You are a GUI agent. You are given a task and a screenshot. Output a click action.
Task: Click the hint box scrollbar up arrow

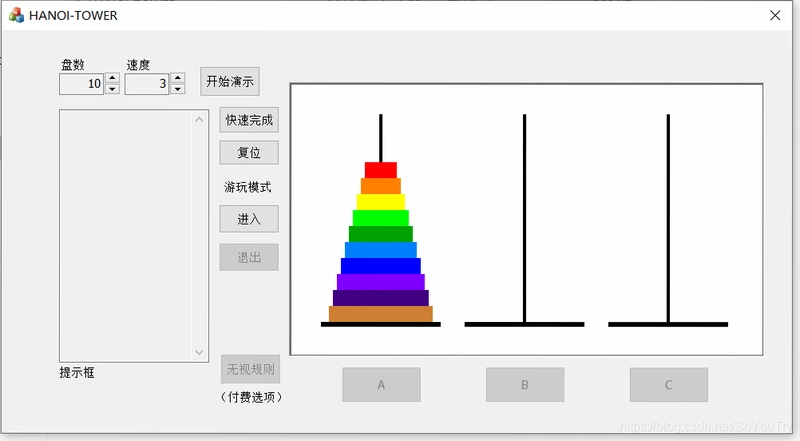coord(199,119)
